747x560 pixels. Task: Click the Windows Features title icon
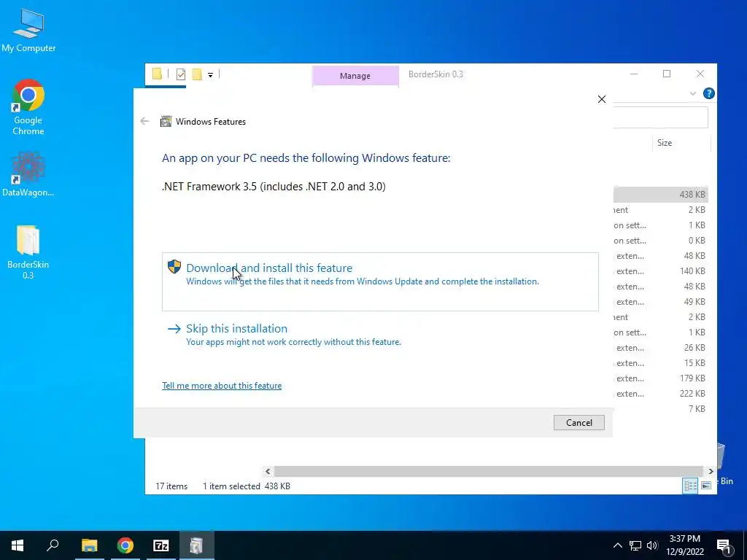(x=166, y=122)
